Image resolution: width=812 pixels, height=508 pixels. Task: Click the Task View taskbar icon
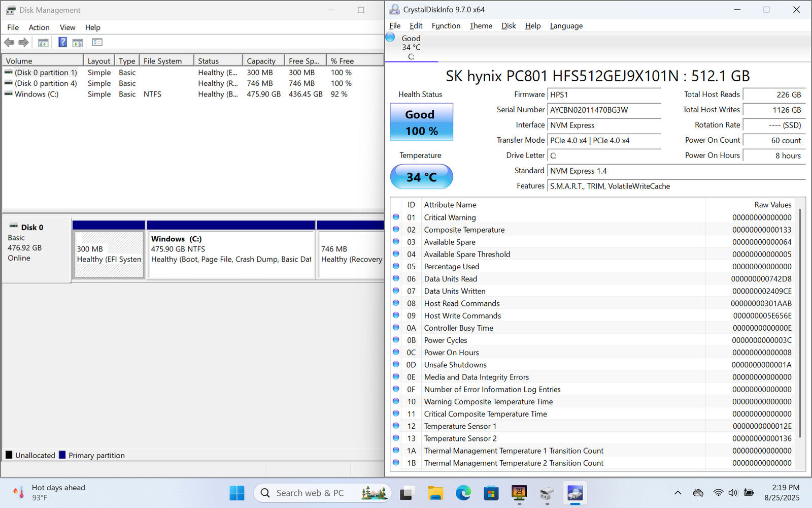(407, 493)
